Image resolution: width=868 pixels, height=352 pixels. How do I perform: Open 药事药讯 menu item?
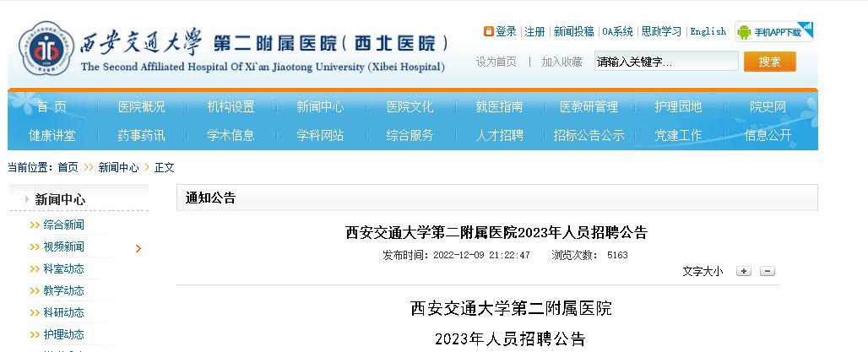142,135
